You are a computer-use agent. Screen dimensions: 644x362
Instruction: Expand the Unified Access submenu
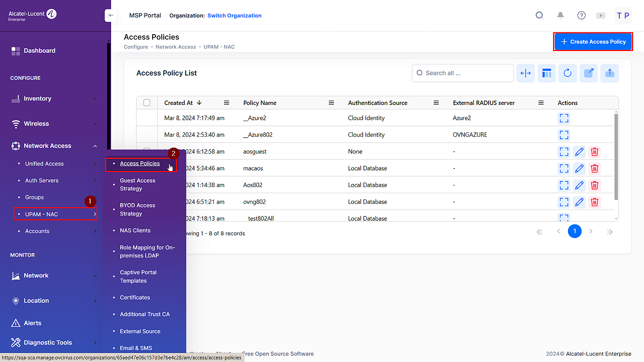point(56,164)
